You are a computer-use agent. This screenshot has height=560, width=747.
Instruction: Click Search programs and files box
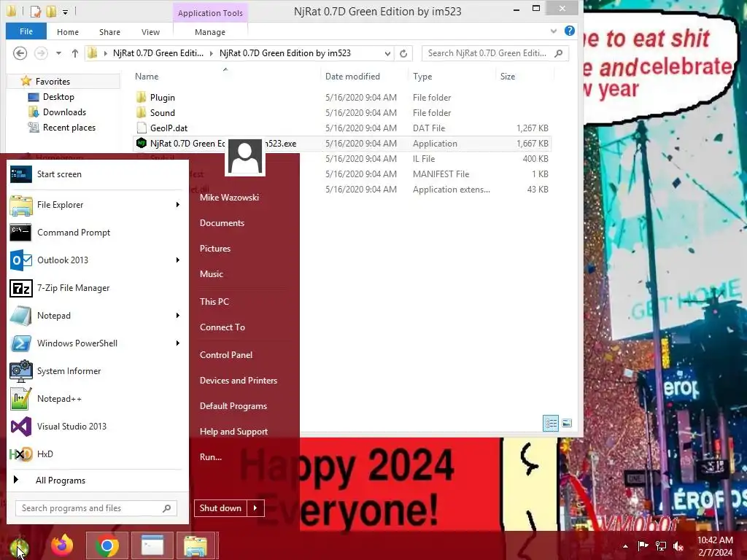pyautogui.click(x=96, y=508)
